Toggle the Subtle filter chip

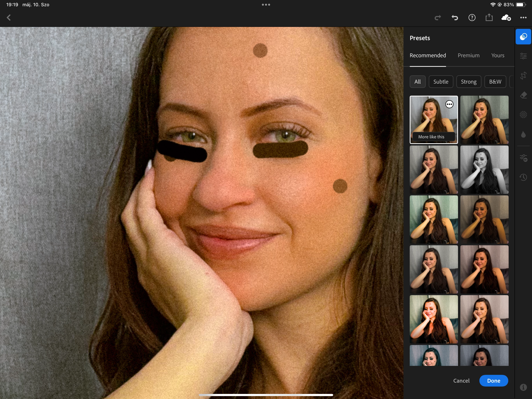coord(441,82)
